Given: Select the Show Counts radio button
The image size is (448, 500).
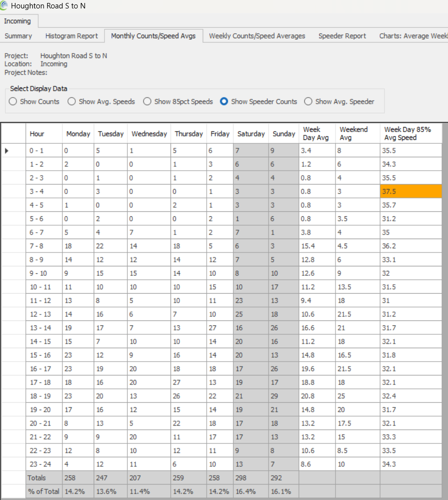Looking at the screenshot, I should pyautogui.click(x=13, y=101).
